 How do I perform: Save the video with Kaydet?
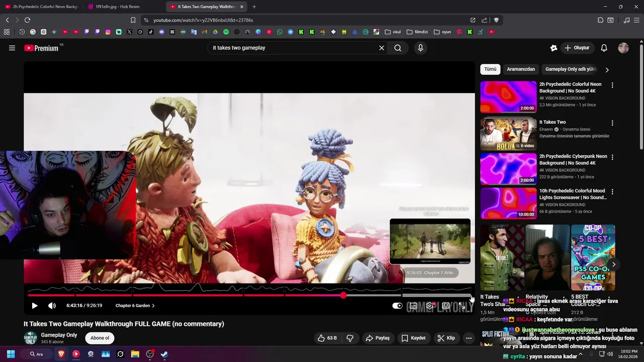[x=413, y=338]
